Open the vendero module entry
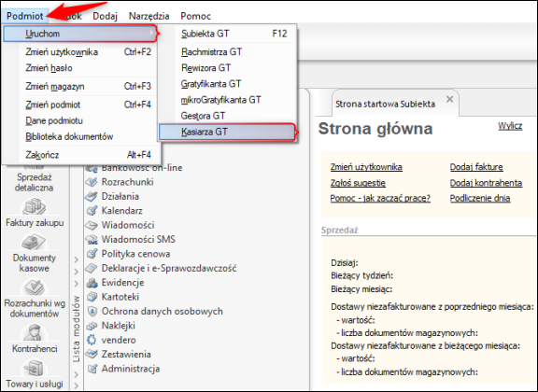Screen dimensions: 538x392 point(119,341)
